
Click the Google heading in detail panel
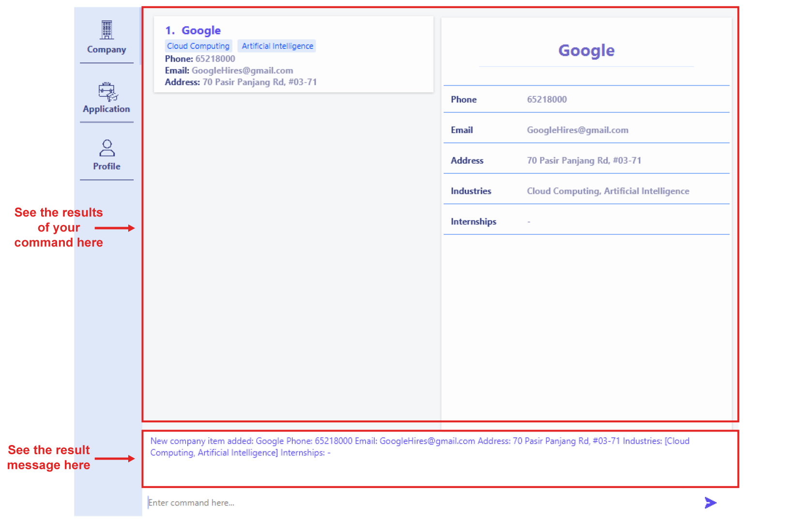click(x=586, y=50)
